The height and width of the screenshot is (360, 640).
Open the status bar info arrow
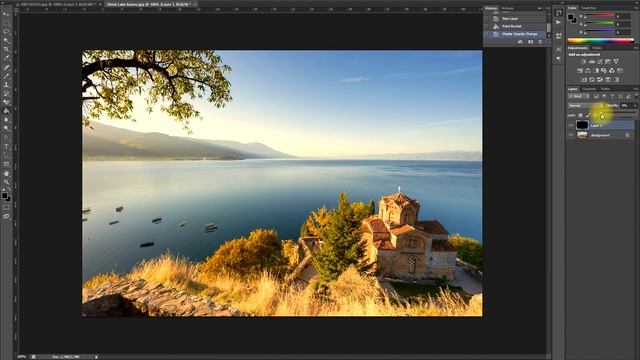[97, 357]
